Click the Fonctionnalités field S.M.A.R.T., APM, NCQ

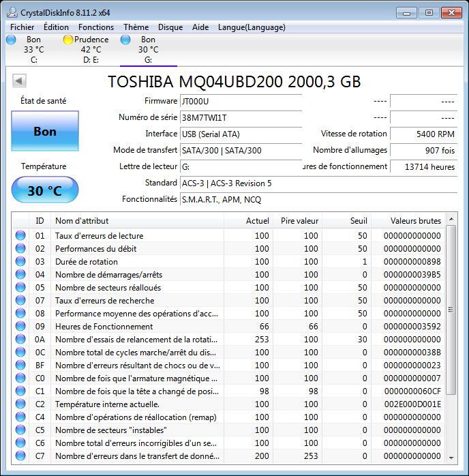(x=318, y=199)
